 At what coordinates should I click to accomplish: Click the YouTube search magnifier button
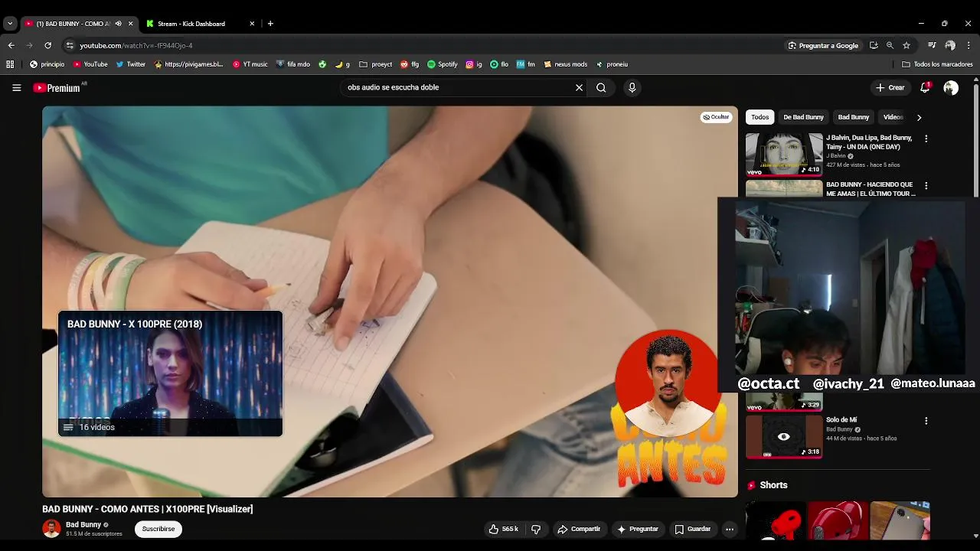coord(601,87)
